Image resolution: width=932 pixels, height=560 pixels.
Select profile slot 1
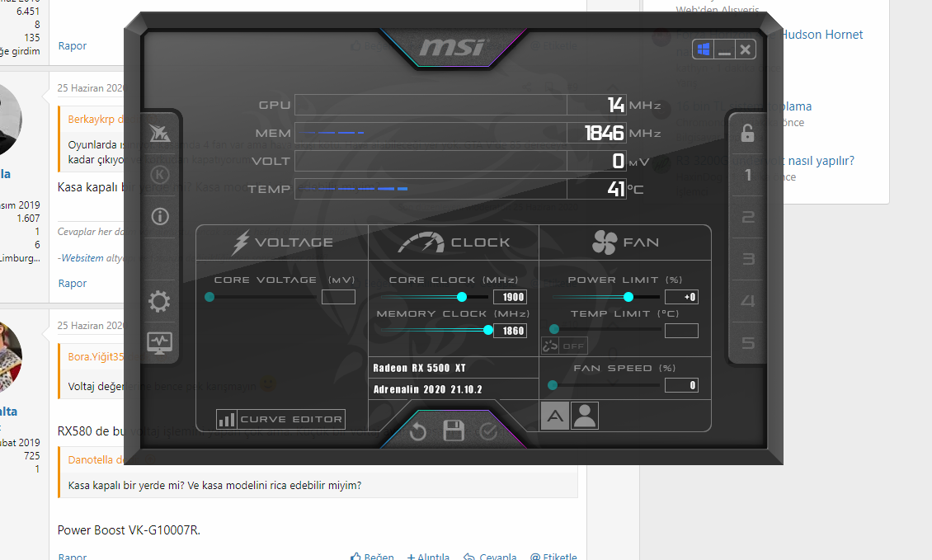click(748, 175)
